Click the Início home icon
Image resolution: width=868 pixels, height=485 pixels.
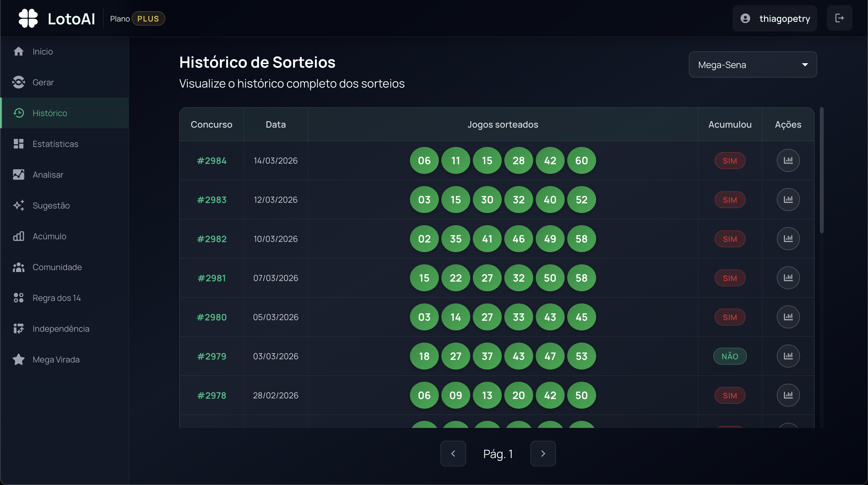[19, 51]
